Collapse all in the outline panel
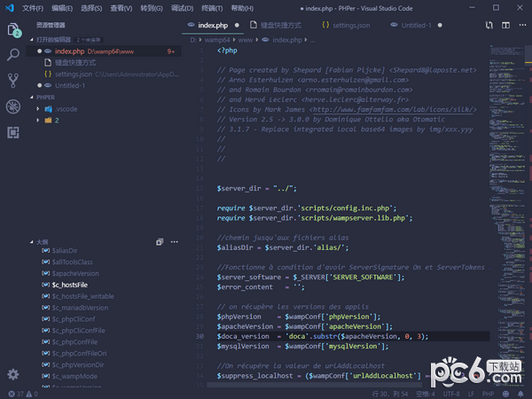 tap(160, 242)
